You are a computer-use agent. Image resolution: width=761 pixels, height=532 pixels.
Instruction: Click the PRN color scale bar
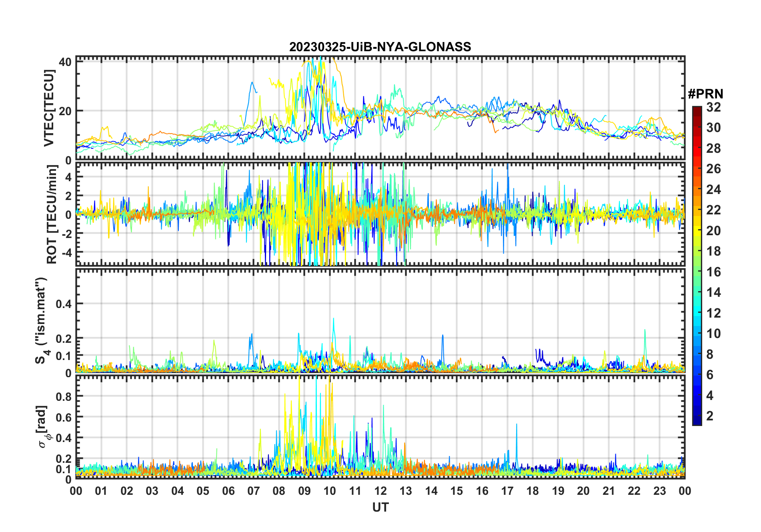697,266
